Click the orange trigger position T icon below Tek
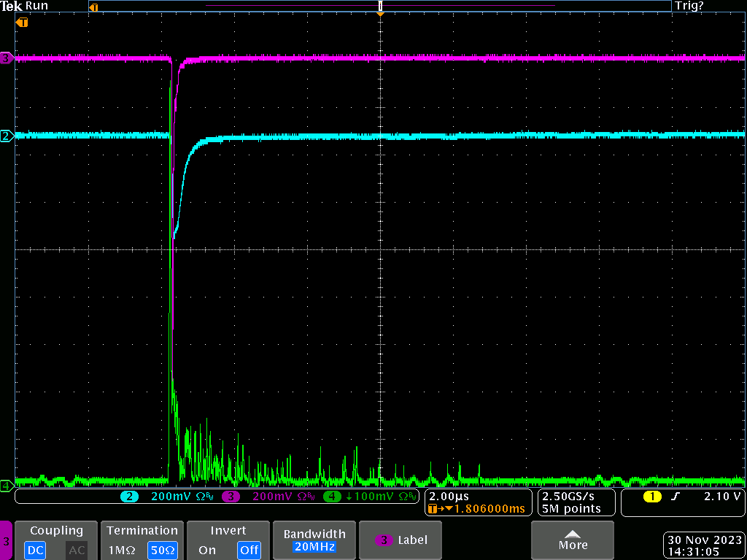747x560 pixels. point(23,23)
